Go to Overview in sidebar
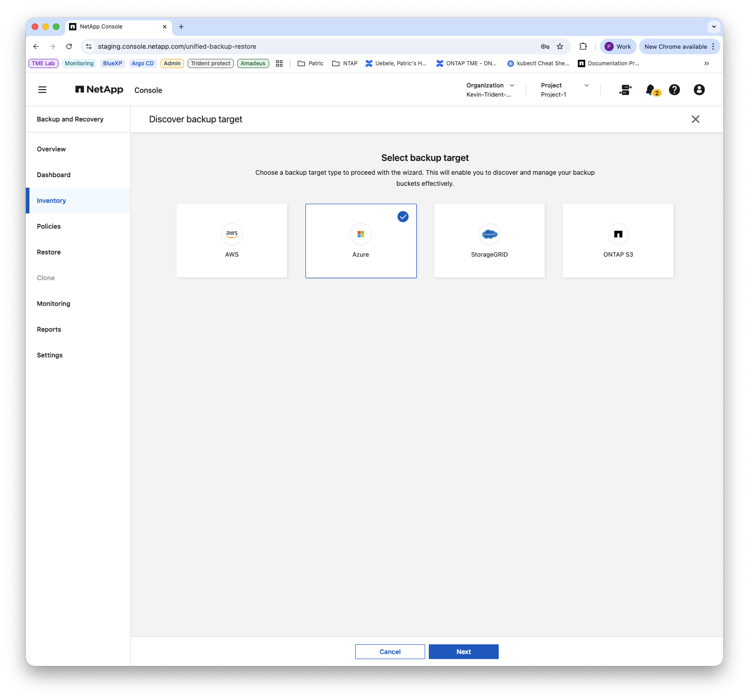 78,149
